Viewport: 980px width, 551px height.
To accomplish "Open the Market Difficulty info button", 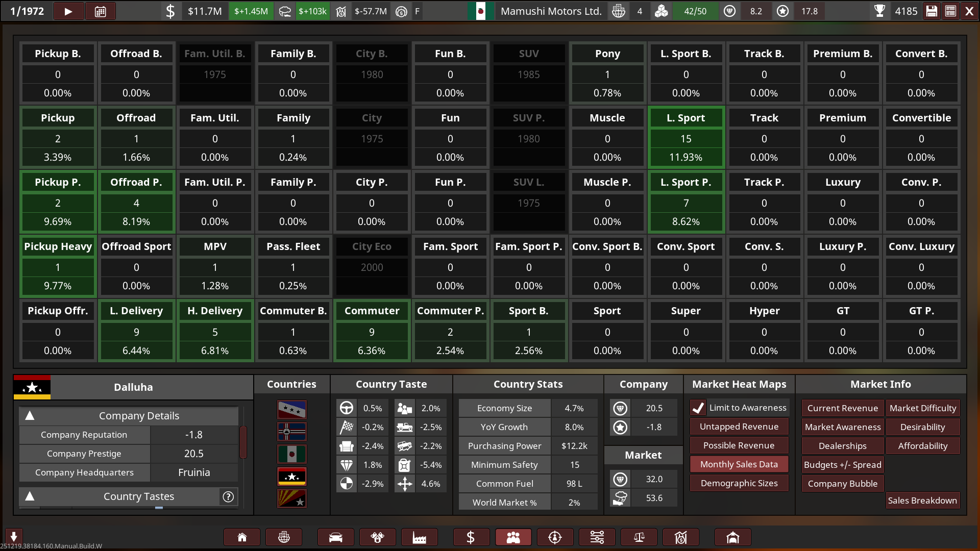I will point(922,408).
